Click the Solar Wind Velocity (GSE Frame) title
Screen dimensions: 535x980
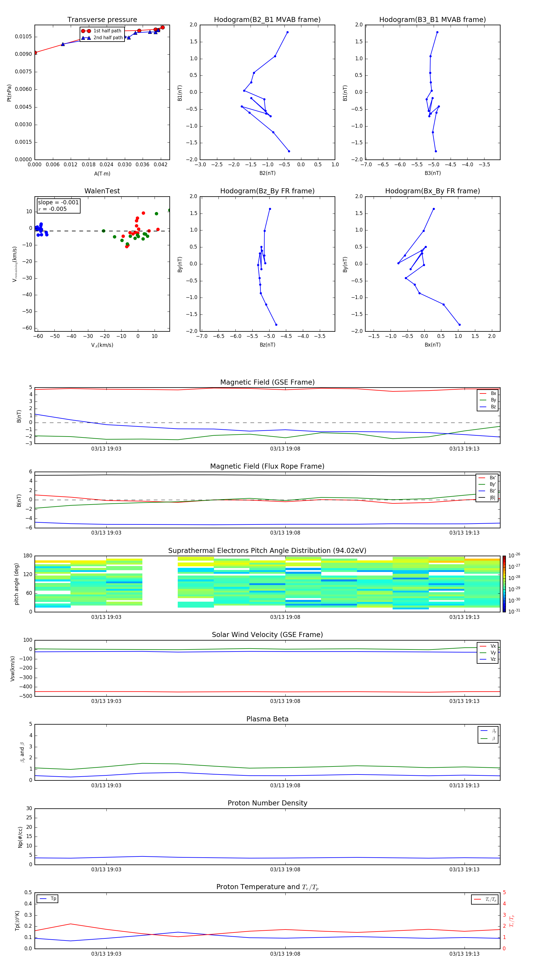[x=267, y=635]
